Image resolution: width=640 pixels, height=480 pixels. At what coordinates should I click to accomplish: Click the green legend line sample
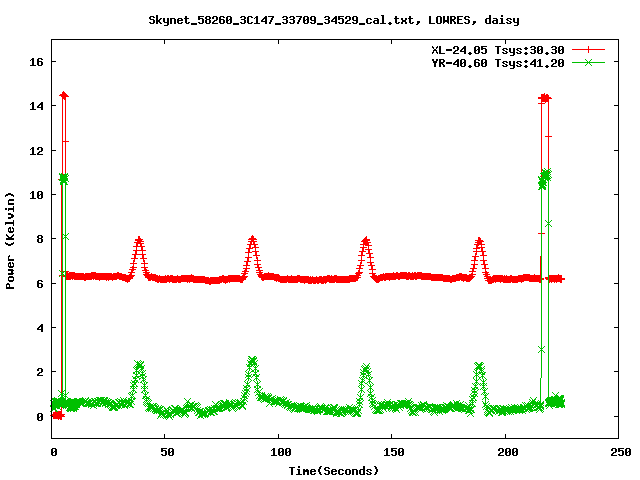588,62
